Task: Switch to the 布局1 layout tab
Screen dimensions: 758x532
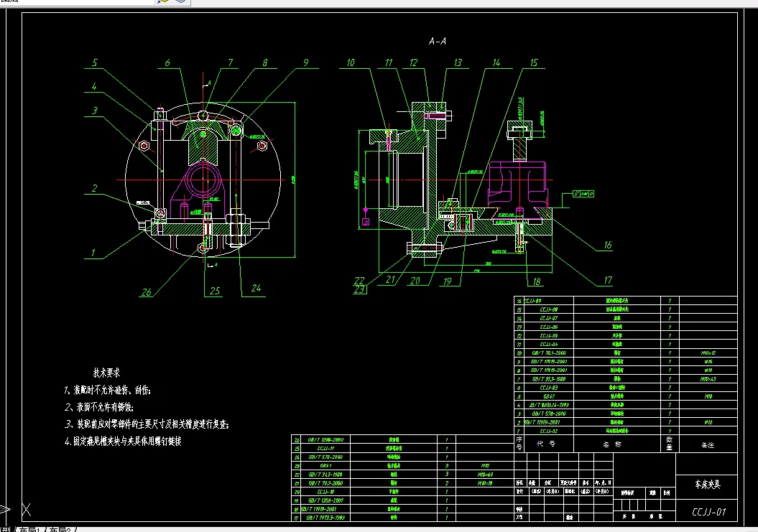Action: pos(29,530)
